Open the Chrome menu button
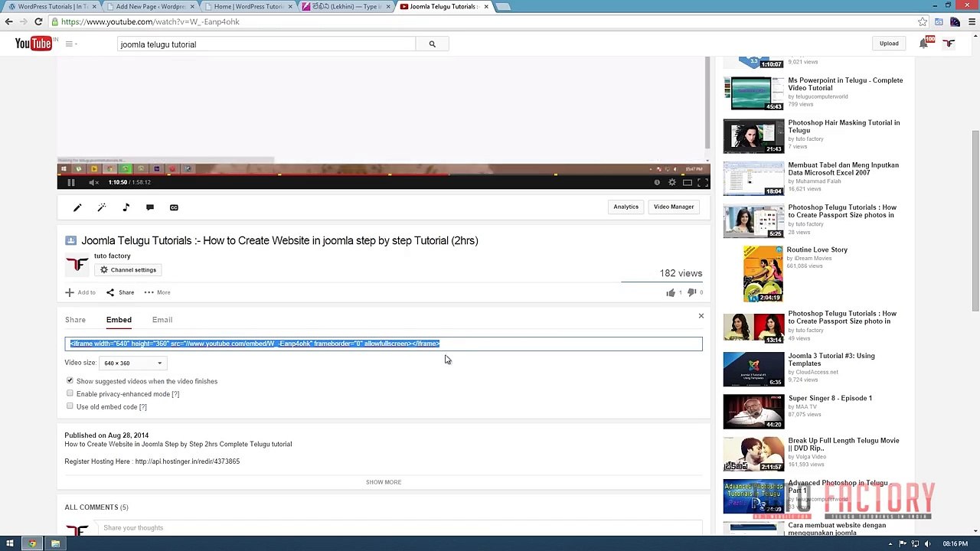The width and height of the screenshot is (980, 551). (x=970, y=21)
